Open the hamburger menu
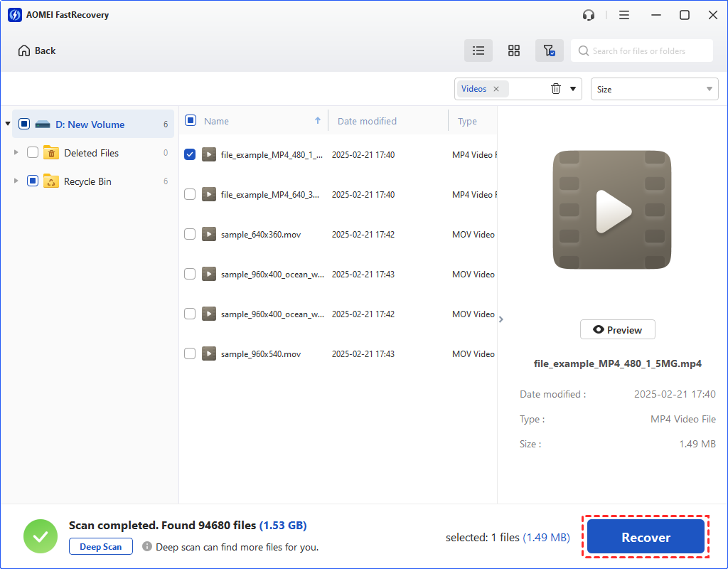Screen dimensions: 728x569 click(624, 15)
